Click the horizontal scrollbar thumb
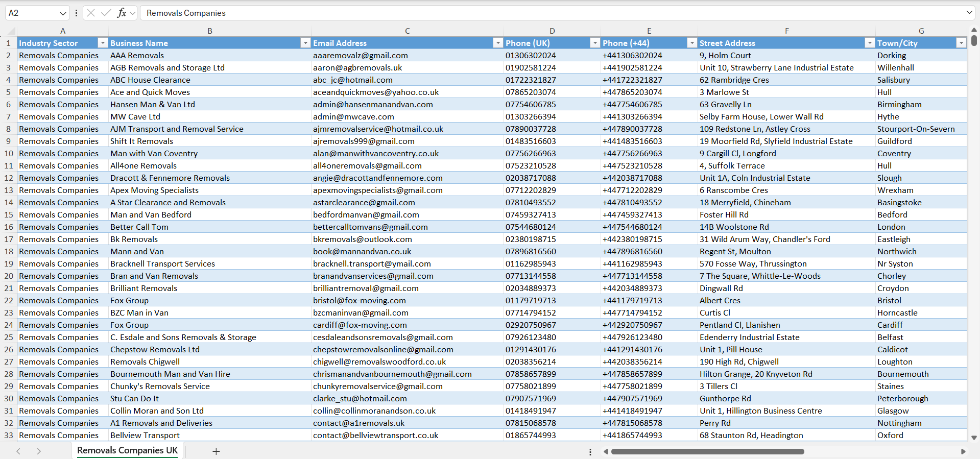The height and width of the screenshot is (459, 980). coord(708,452)
